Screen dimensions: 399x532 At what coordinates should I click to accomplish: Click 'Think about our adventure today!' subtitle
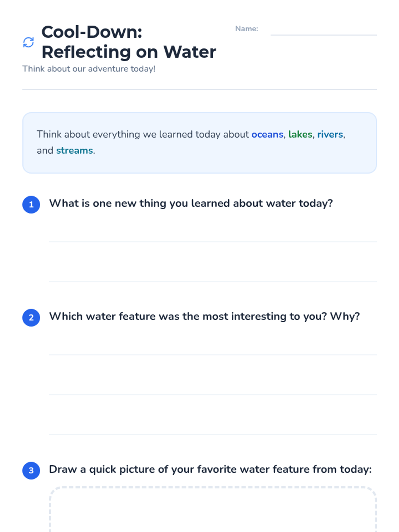(x=89, y=69)
